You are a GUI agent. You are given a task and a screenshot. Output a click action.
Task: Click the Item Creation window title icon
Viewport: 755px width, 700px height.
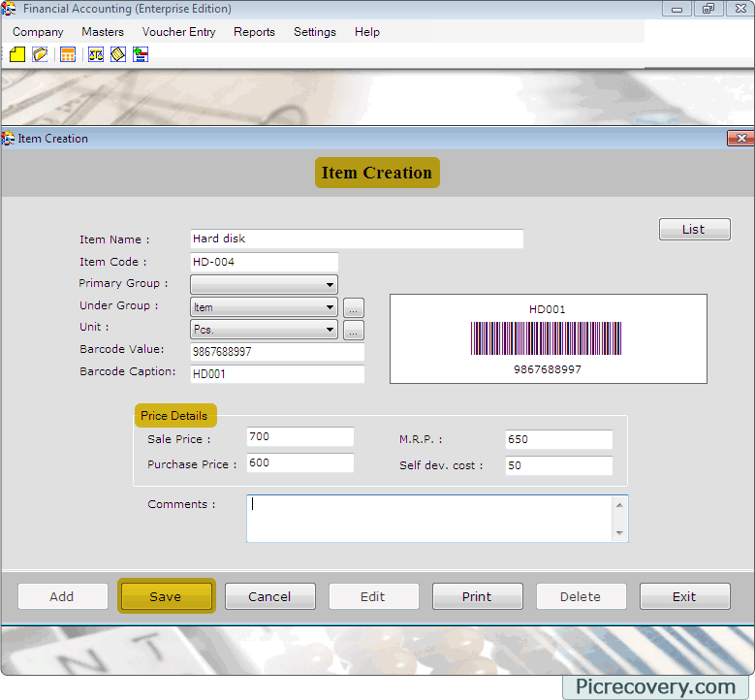8,139
